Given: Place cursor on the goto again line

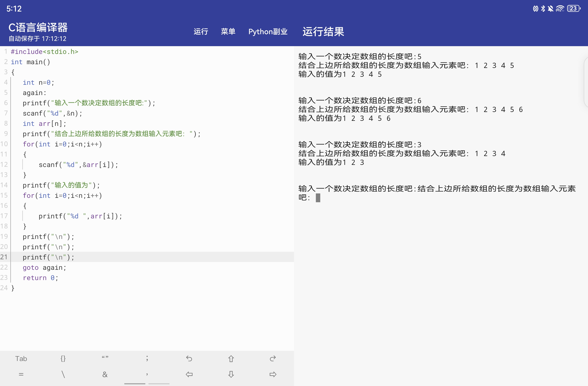Looking at the screenshot, I should click(x=45, y=267).
